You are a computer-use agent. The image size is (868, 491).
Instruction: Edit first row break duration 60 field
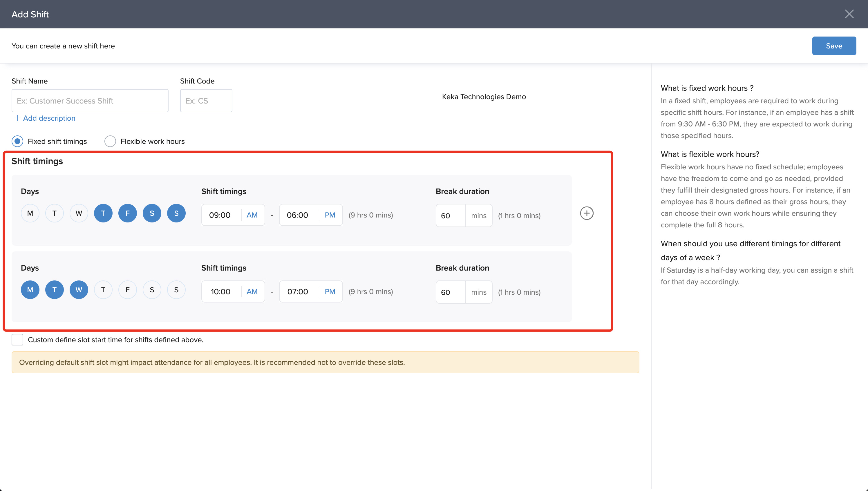point(450,216)
